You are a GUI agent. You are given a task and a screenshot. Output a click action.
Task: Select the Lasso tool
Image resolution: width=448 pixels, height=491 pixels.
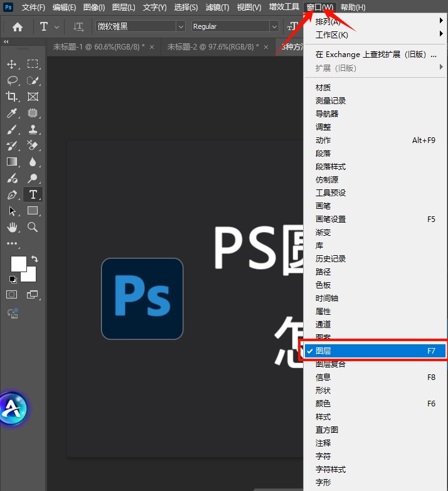click(12, 80)
